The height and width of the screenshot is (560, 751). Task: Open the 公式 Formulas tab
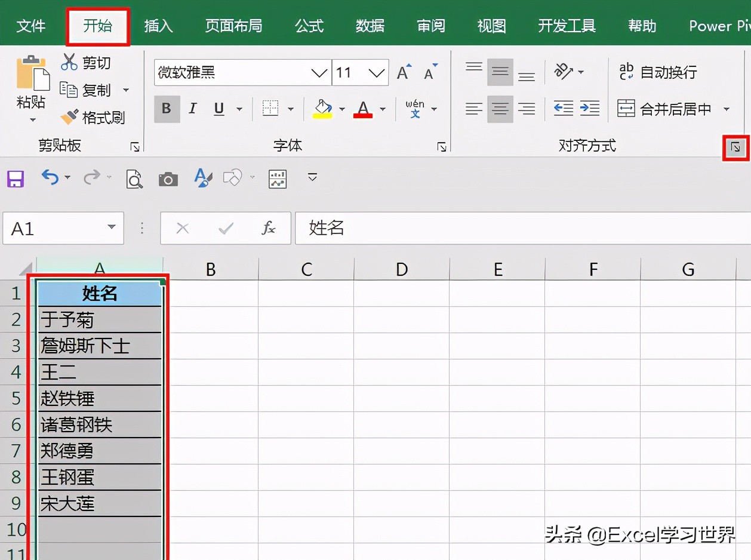coord(309,26)
